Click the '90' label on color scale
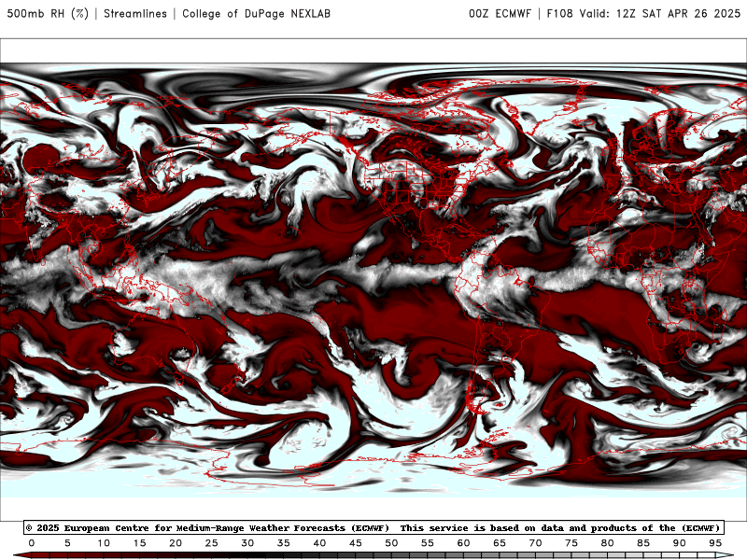 pos(680,543)
